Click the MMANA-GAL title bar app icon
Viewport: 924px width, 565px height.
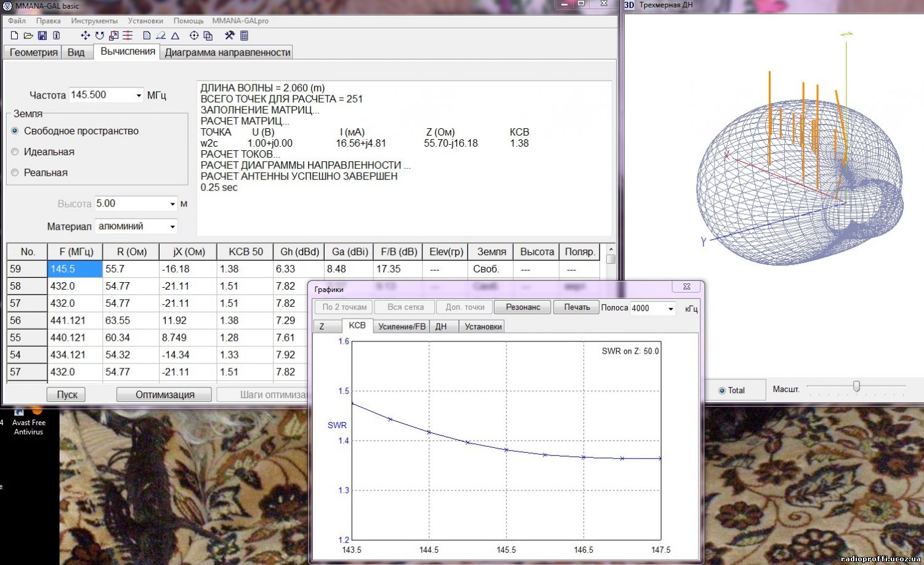coord(7,6)
